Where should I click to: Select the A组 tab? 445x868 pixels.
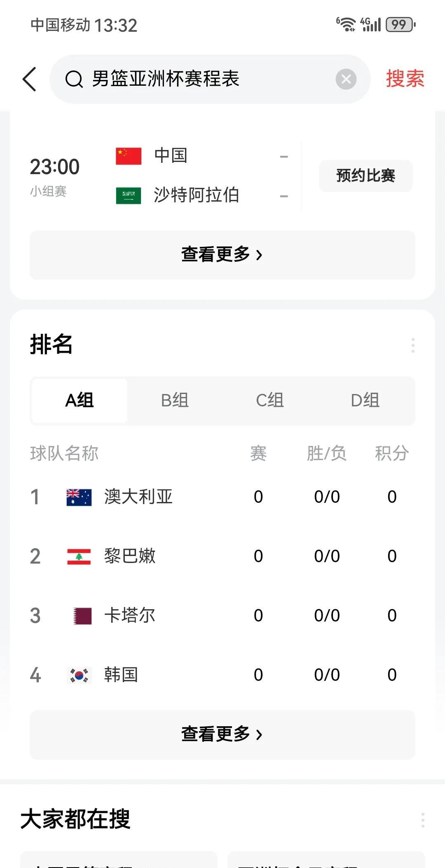[80, 401]
